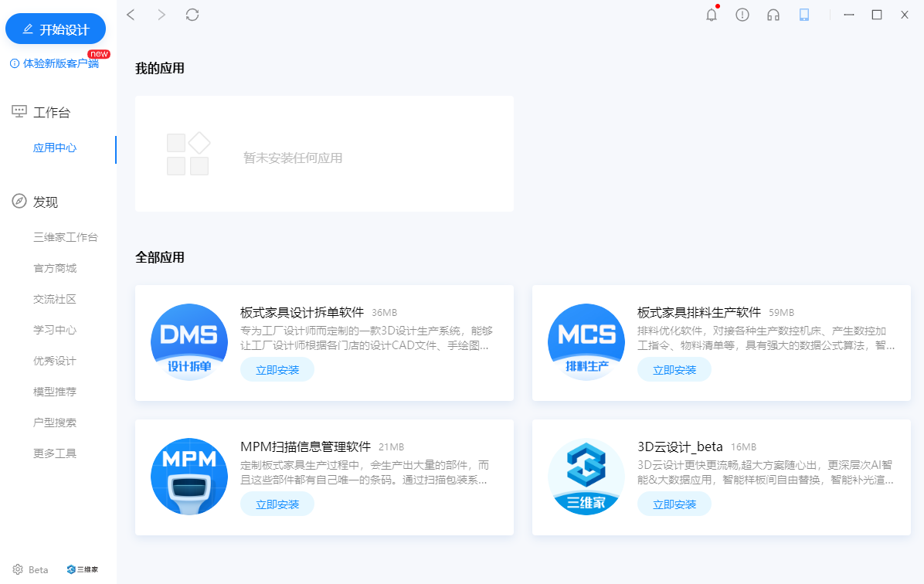
Task: Open settings via gear icon at bottom left
Action: [18, 569]
